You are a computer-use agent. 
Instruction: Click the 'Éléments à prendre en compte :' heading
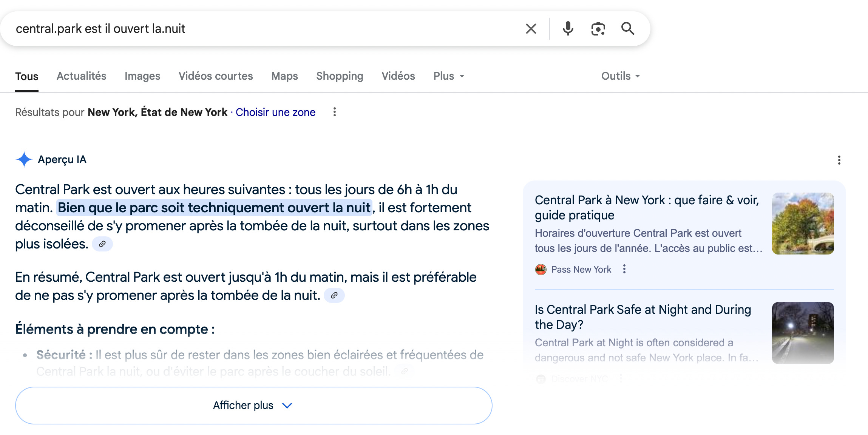click(x=115, y=329)
